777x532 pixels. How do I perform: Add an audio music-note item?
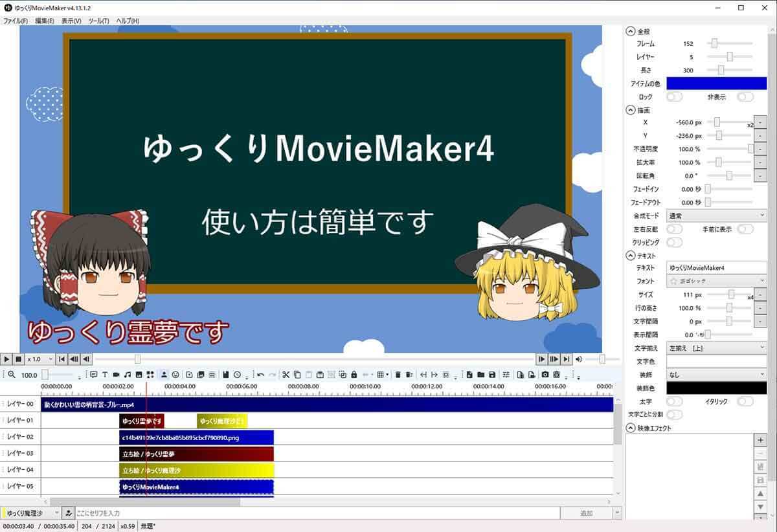127,375
